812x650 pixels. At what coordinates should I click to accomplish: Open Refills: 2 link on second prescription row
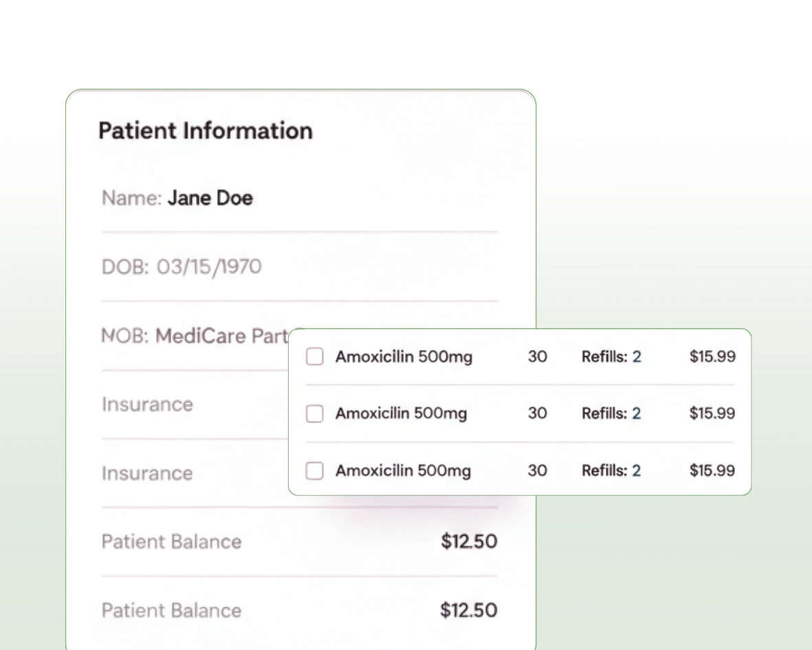click(x=611, y=413)
